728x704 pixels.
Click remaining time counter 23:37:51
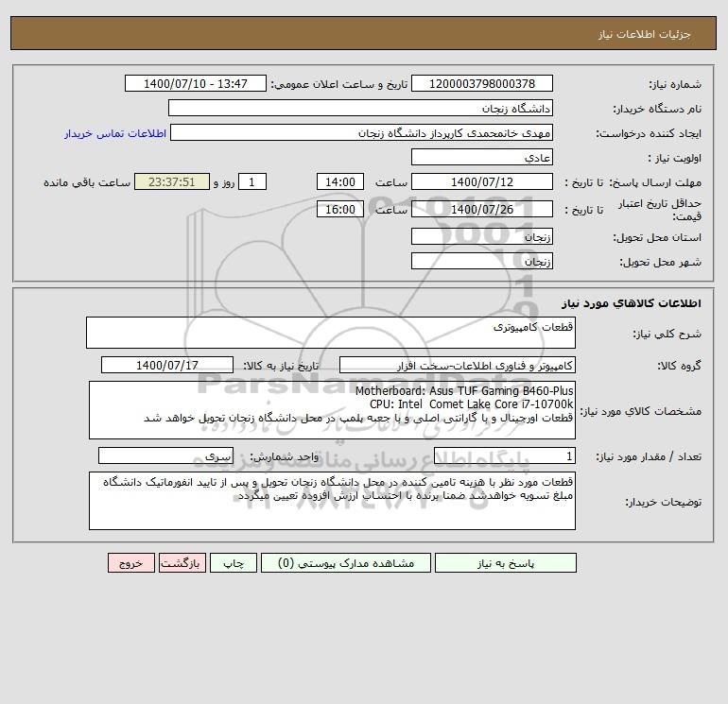point(172,182)
